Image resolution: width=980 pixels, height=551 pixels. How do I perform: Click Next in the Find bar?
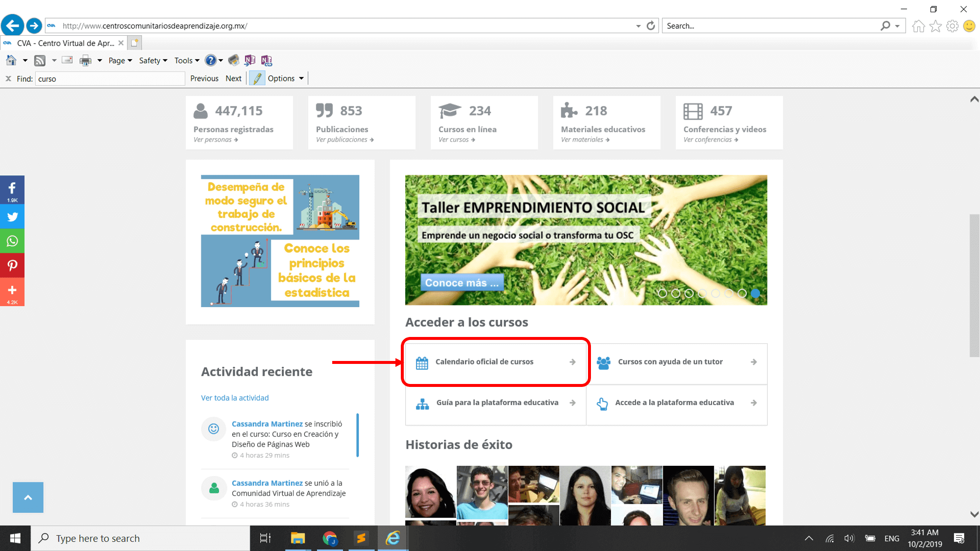click(233, 78)
